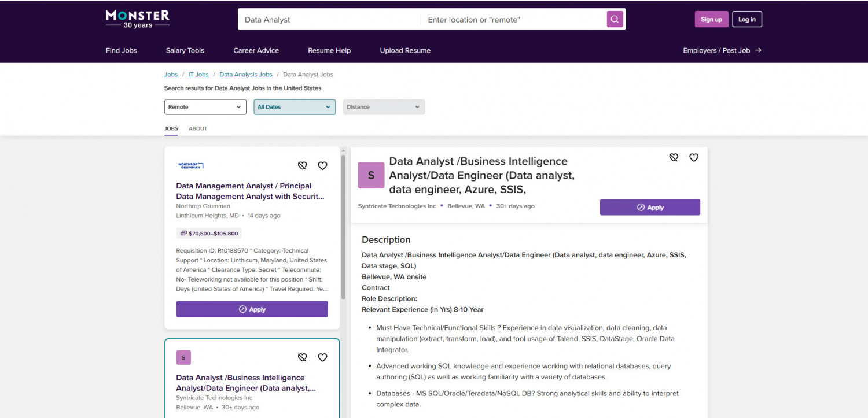Switch to the ABOUT tab
Screen dimensions: 868x418
(198, 128)
